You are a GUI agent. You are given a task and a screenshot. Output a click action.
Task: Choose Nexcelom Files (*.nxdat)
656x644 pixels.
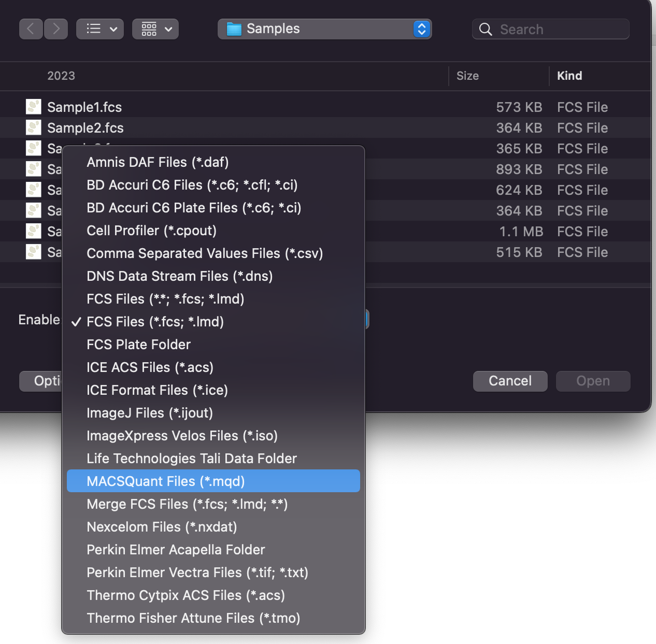point(213,527)
